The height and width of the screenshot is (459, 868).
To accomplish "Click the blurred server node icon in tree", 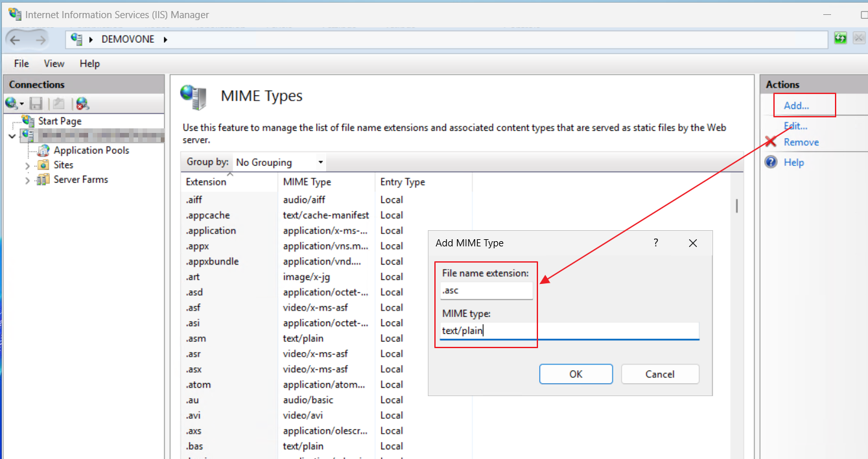I will coord(27,135).
